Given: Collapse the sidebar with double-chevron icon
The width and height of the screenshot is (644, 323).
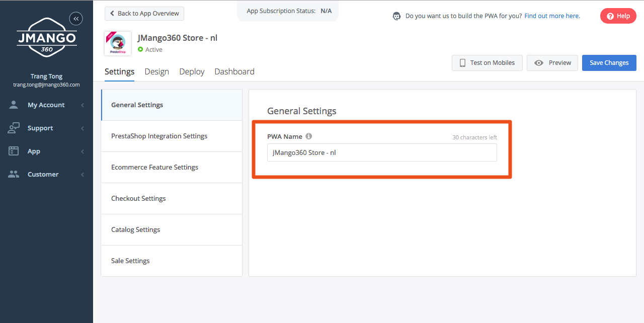Looking at the screenshot, I should [x=76, y=19].
